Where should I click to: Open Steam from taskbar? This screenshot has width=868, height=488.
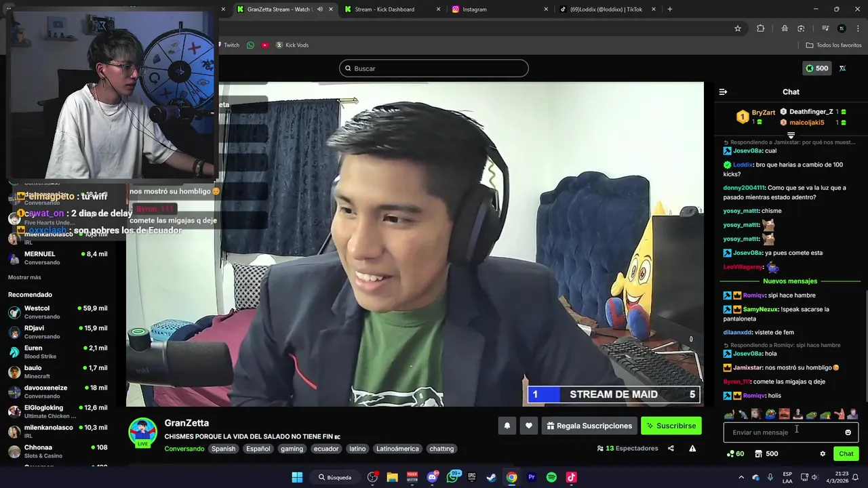[x=492, y=477]
